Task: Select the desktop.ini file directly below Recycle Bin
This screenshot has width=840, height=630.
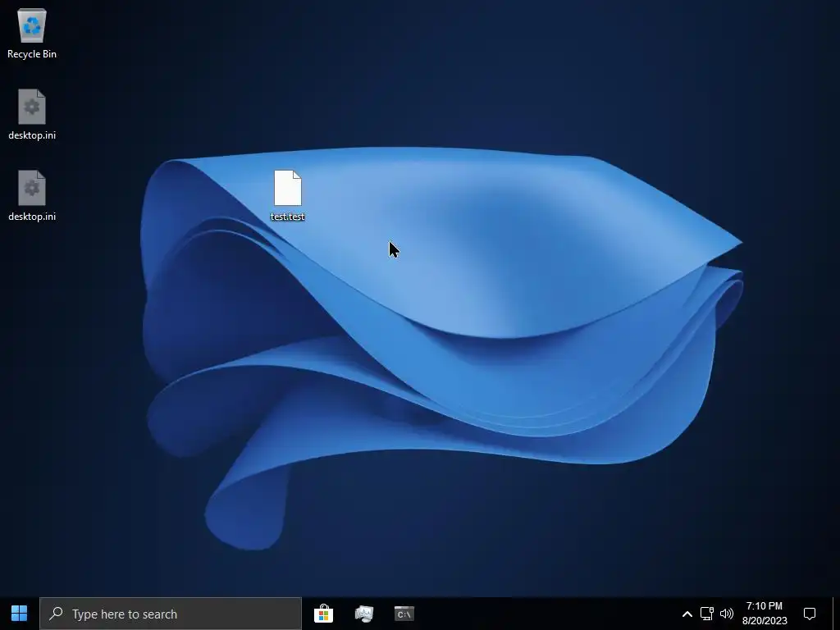Action: click(32, 115)
